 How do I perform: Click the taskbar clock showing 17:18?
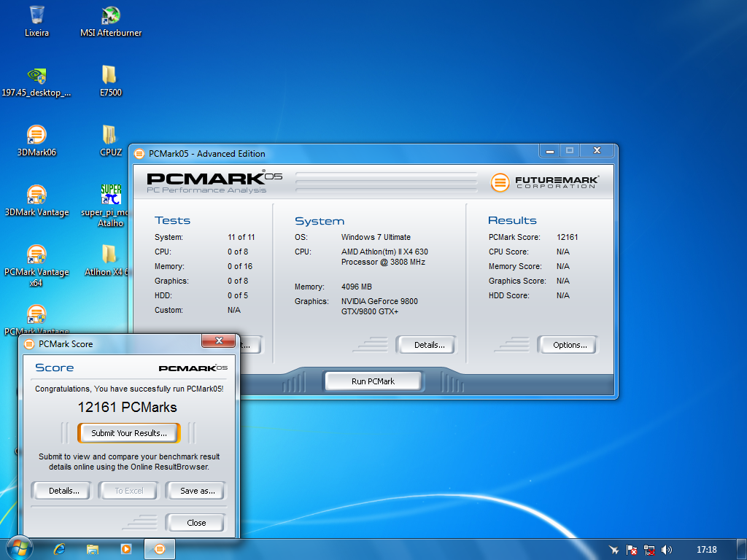[706, 550]
